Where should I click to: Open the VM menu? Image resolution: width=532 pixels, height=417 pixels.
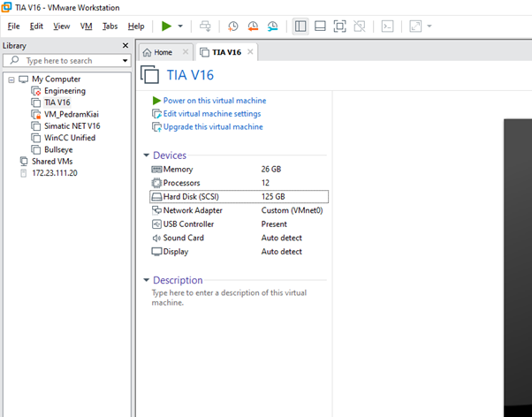click(x=87, y=27)
